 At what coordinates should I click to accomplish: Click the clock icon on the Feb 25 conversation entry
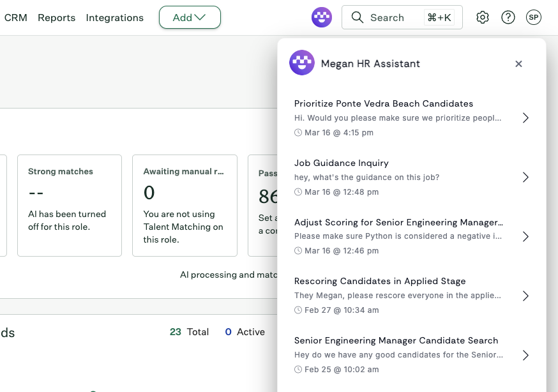[298, 369]
